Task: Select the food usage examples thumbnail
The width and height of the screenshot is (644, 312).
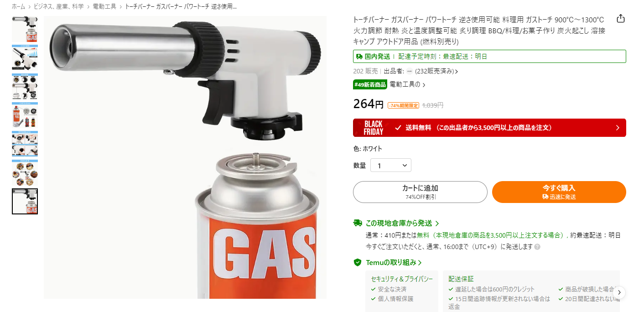Action: [25, 173]
